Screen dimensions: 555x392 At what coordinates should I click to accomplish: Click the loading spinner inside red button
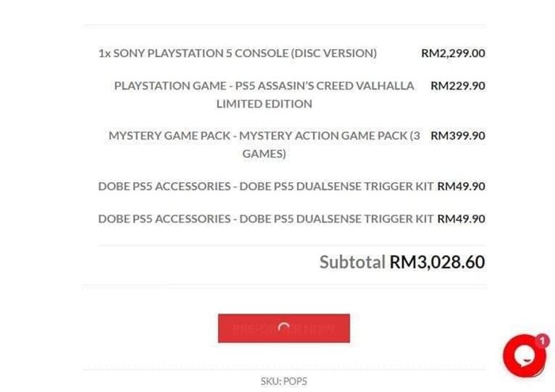284,328
